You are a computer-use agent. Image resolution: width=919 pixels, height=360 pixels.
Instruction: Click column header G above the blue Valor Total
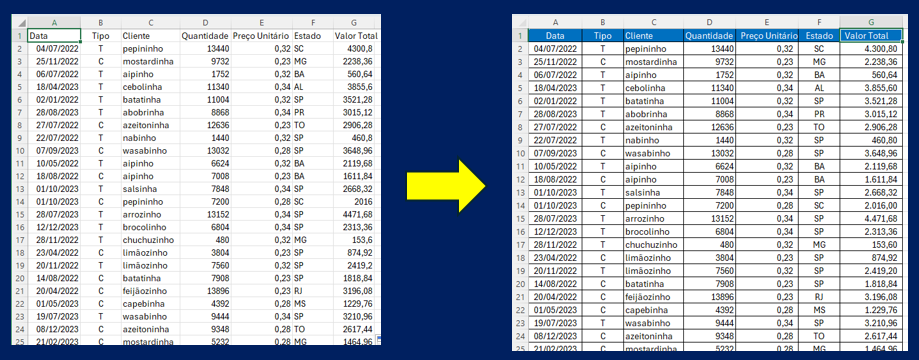pyautogui.click(x=872, y=22)
